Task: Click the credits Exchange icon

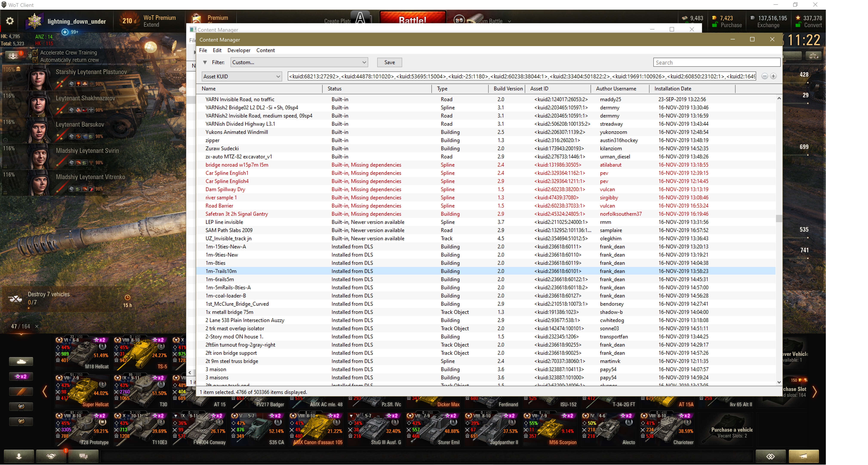Action: 753,18
